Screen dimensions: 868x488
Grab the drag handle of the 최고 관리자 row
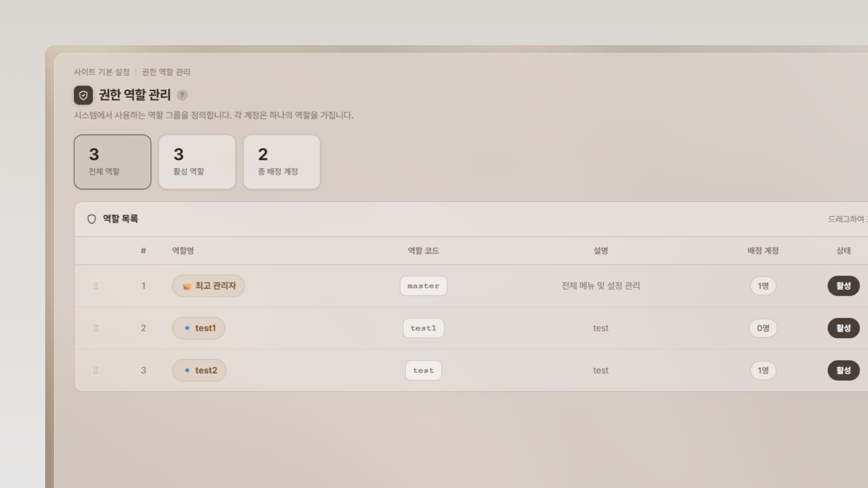point(96,286)
